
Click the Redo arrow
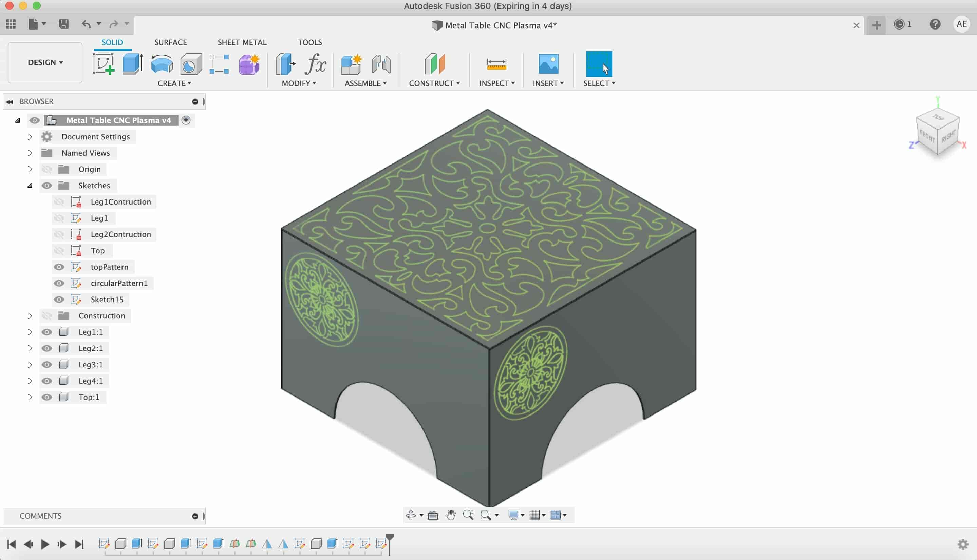(114, 24)
